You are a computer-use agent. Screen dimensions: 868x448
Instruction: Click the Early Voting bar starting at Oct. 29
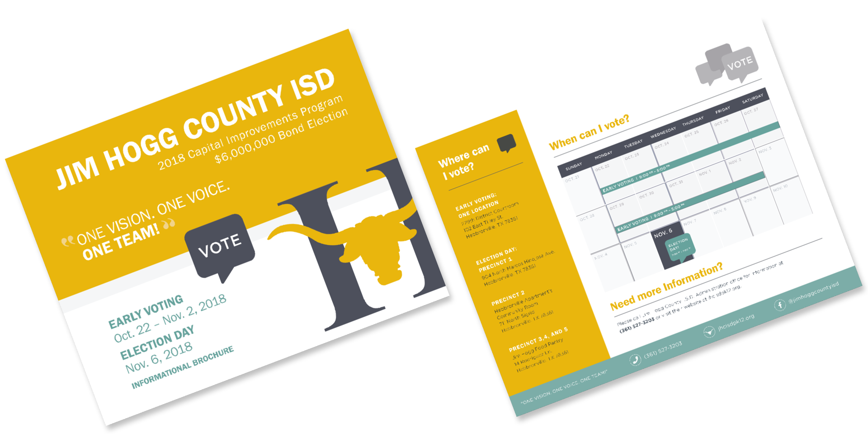pos(690,202)
